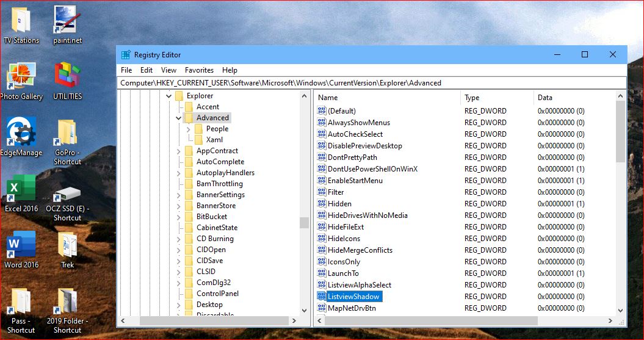Screen dimensions: 644x340
Task: Select the UTILITIES desktop icon
Action: 67,81
